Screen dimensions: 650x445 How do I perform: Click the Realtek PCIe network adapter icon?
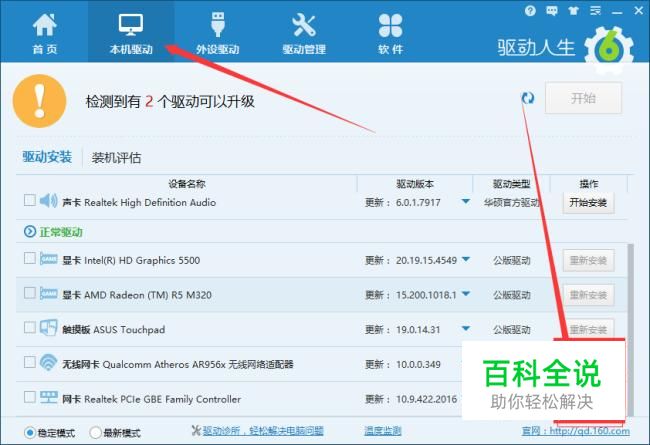click(48, 397)
